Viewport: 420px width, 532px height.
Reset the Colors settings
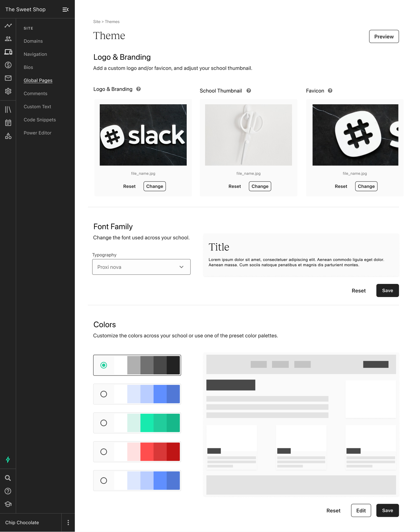[333, 510]
